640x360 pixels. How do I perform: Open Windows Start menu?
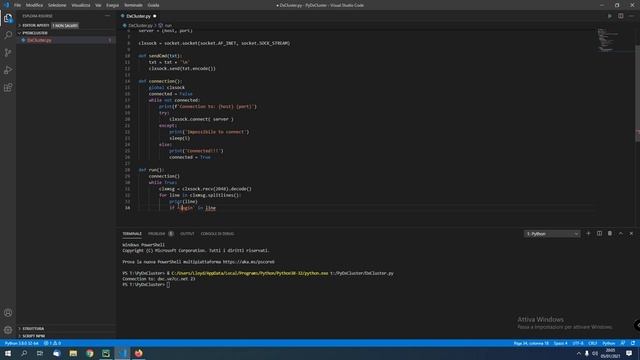[x=8, y=353]
